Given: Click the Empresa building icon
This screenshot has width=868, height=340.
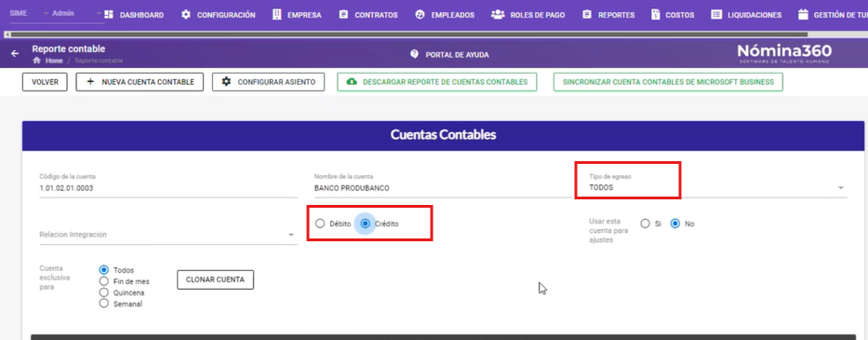Looking at the screenshot, I should pos(277,15).
